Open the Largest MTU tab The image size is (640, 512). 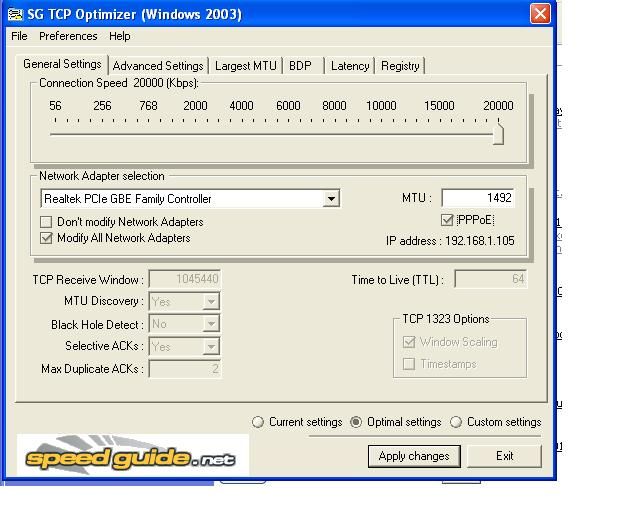click(246, 66)
